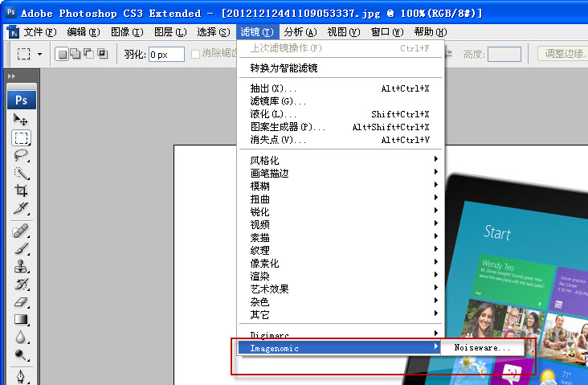
Task: Expand the 渲染 submenu
Action: [341, 276]
